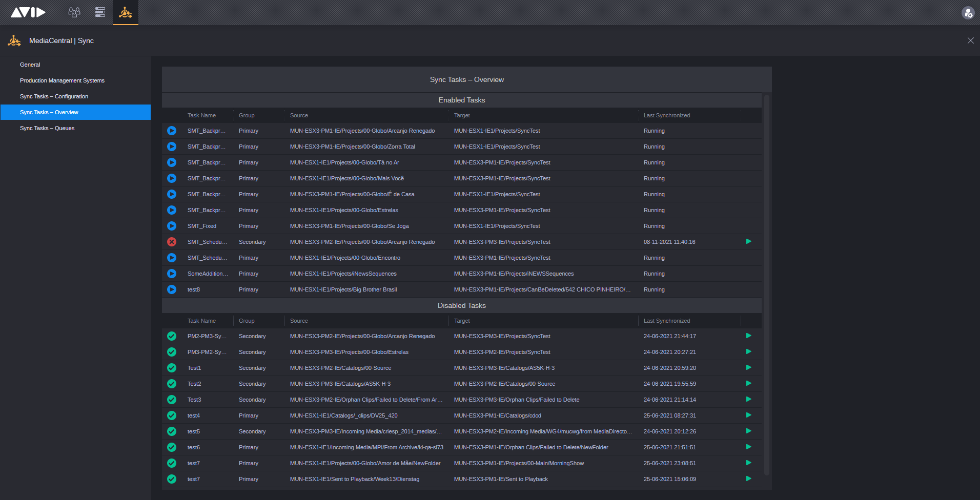Screen dimensions: 980x500
Task: Sort enabled tasks by Last Synchronized header
Action: coord(667,115)
